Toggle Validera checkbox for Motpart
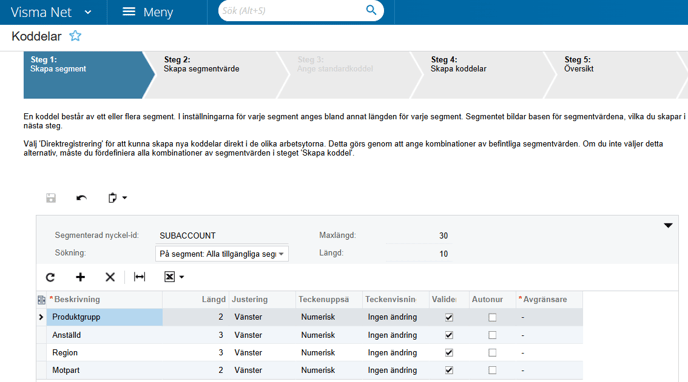The image size is (688, 382). pos(449,370)
